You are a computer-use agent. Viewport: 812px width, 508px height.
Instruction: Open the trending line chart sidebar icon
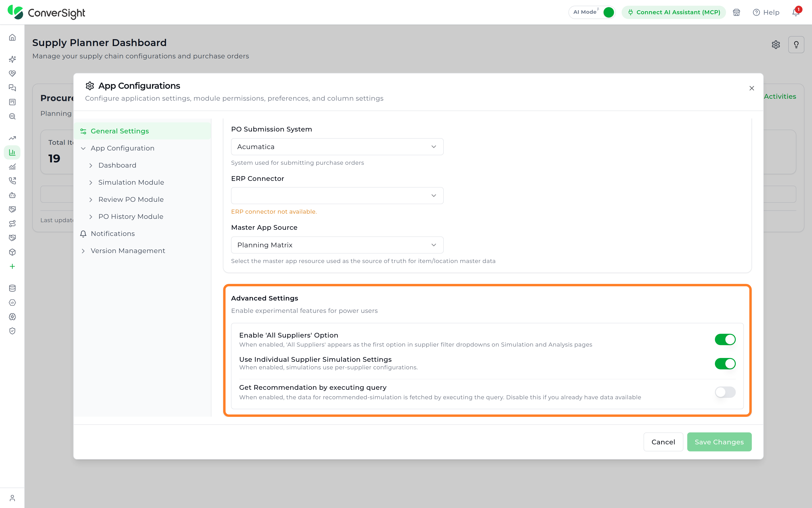click(x=12, y=138)
